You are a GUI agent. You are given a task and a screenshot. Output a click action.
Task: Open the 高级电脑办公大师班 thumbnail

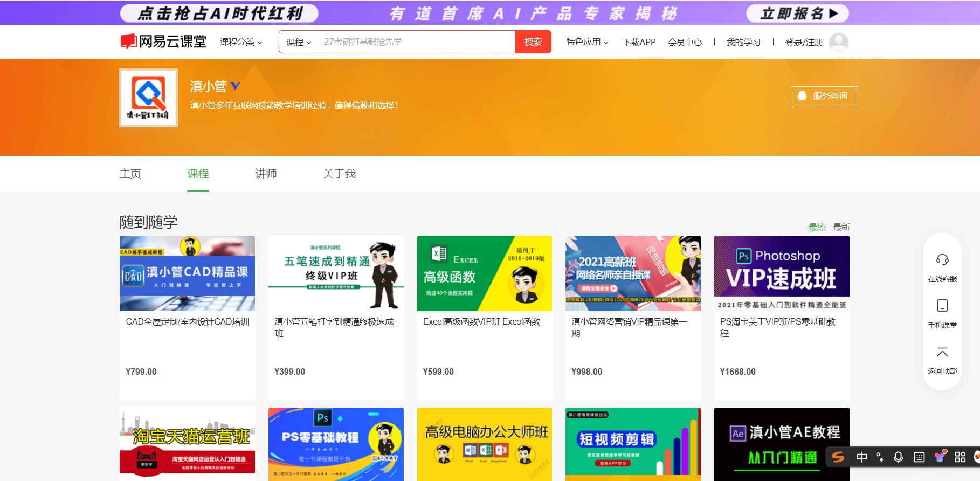tap(485, 444)
